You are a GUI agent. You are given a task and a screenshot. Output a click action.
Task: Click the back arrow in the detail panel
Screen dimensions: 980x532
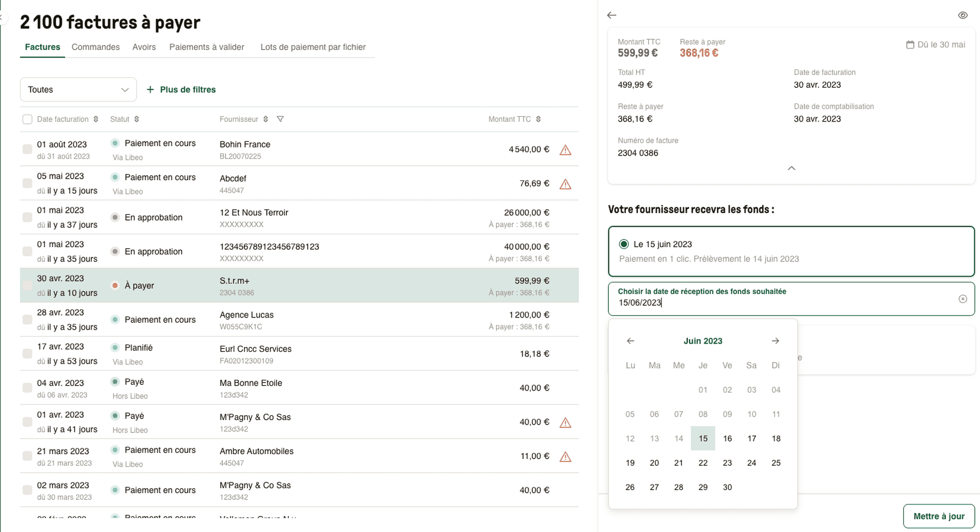pos(611,15)
